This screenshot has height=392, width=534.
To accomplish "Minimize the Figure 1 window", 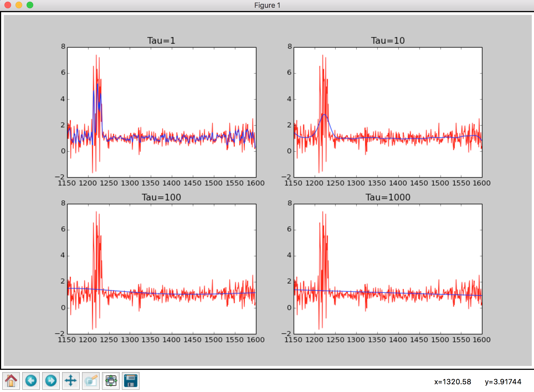I will [x=19, y=5].
